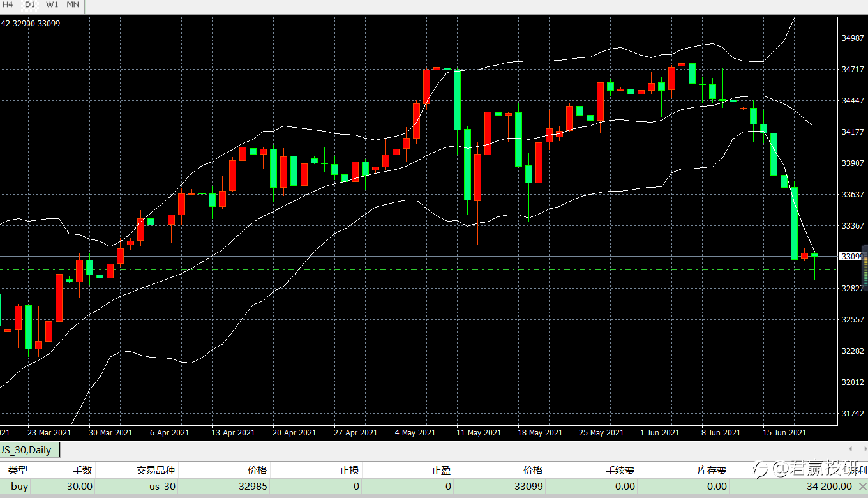Click the 止盈 column header

tap(441, 471)
